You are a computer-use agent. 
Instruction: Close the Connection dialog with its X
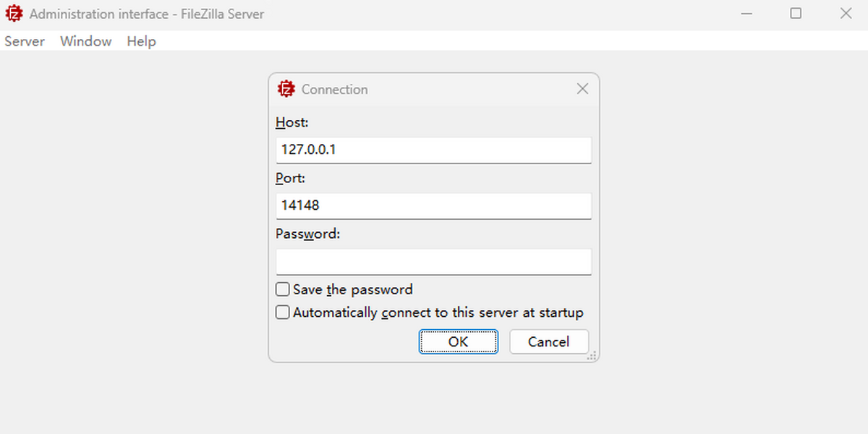click(582, 89)
